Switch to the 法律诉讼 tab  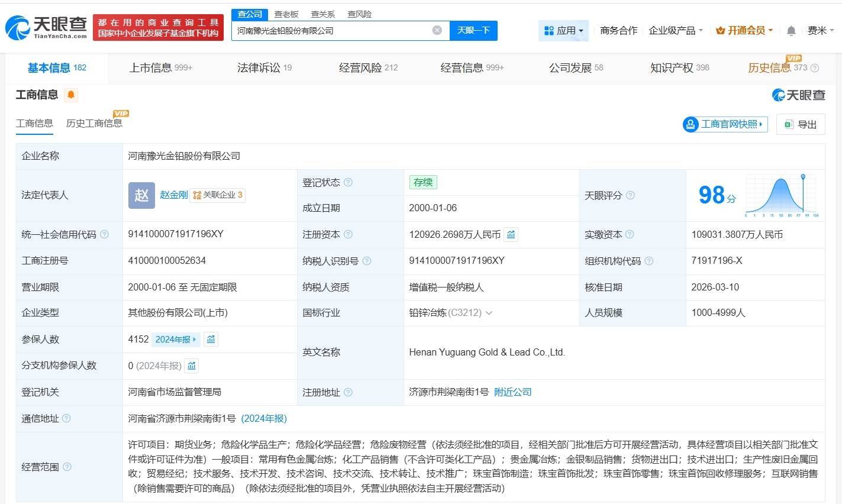(x=264, y=68)
